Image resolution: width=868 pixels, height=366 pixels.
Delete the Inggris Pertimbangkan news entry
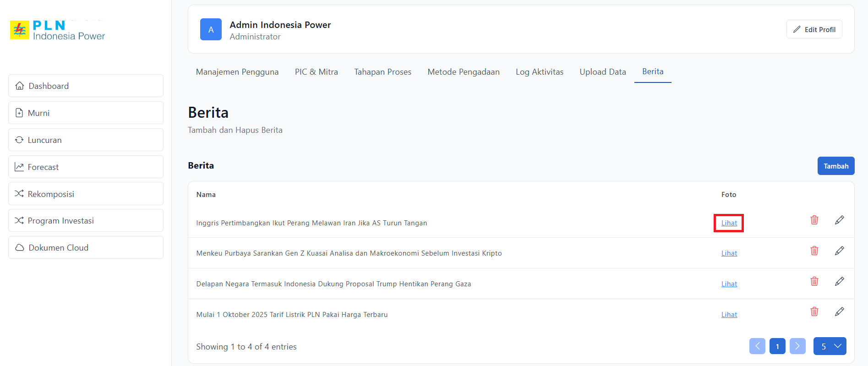(x=814, y=220)
